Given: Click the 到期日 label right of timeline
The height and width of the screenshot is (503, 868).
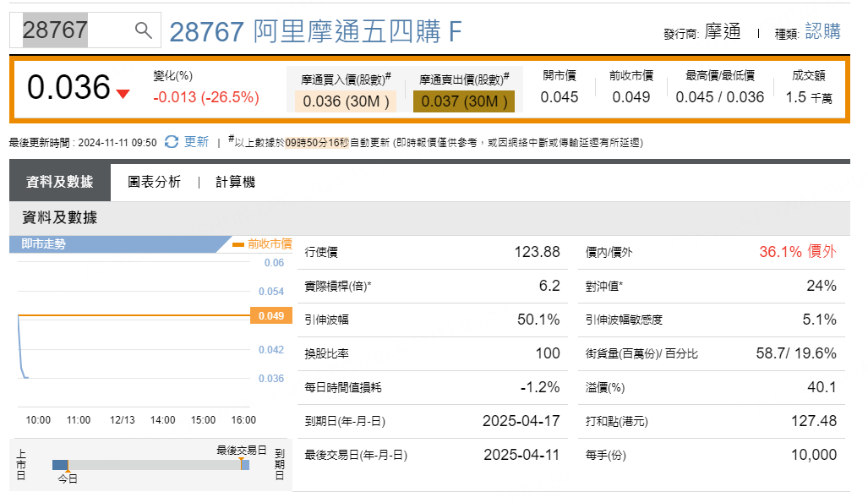Looking at the screenshot, I should tap(280, 465).
